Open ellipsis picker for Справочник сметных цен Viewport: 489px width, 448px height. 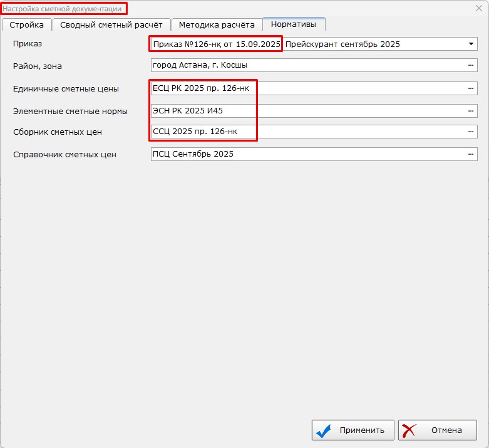[x=470, y=154]
